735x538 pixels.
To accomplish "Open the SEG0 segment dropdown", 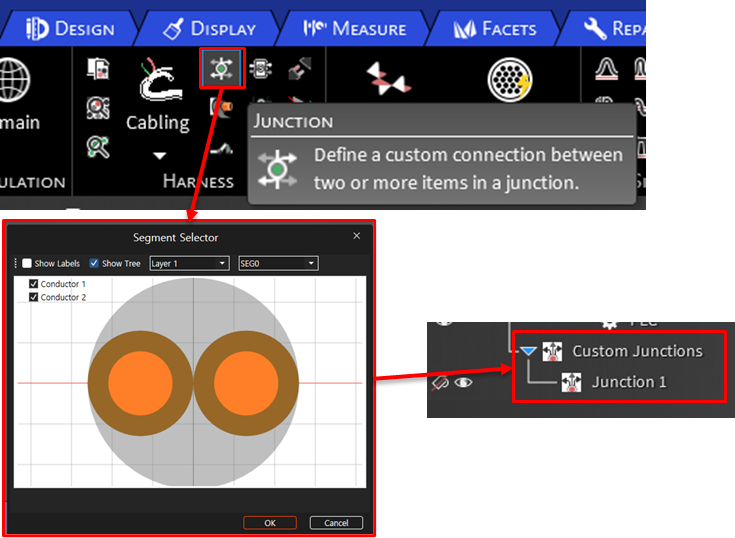I will click(x=277, y=264).
